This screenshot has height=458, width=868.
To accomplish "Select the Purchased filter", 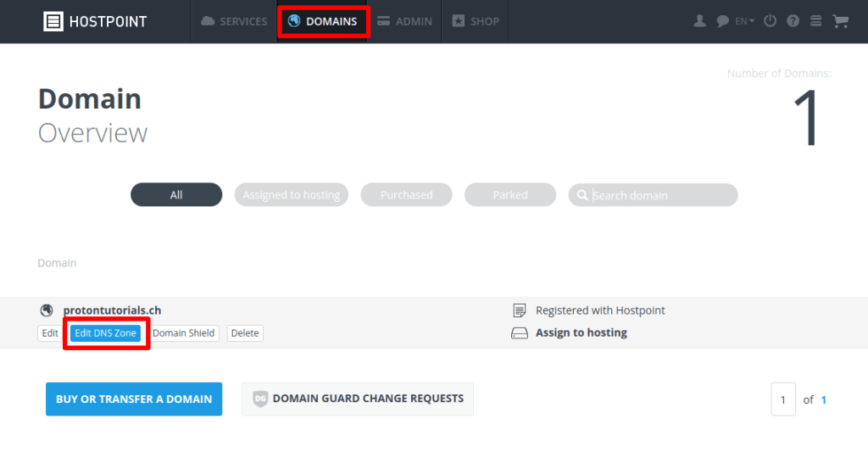I will (x=406, y=195).
